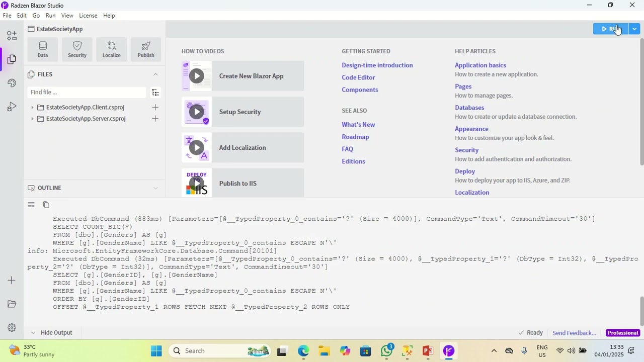Click the Radzen Blazor Studio taskbar icon
Image resolution: width=644 pixels, height=362 pixels.
point(449,351)
